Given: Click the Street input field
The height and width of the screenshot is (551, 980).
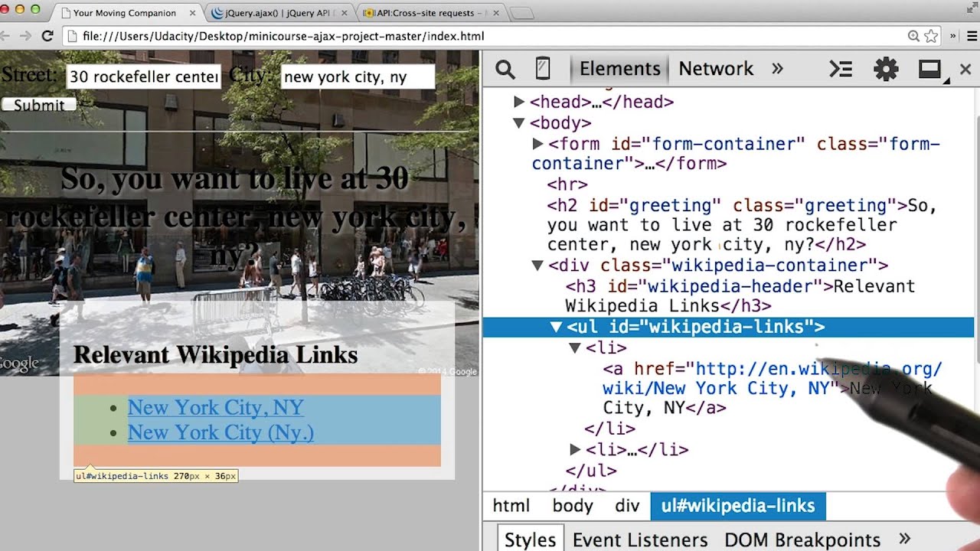Looking at the screenshot, I should click(144, 77).
